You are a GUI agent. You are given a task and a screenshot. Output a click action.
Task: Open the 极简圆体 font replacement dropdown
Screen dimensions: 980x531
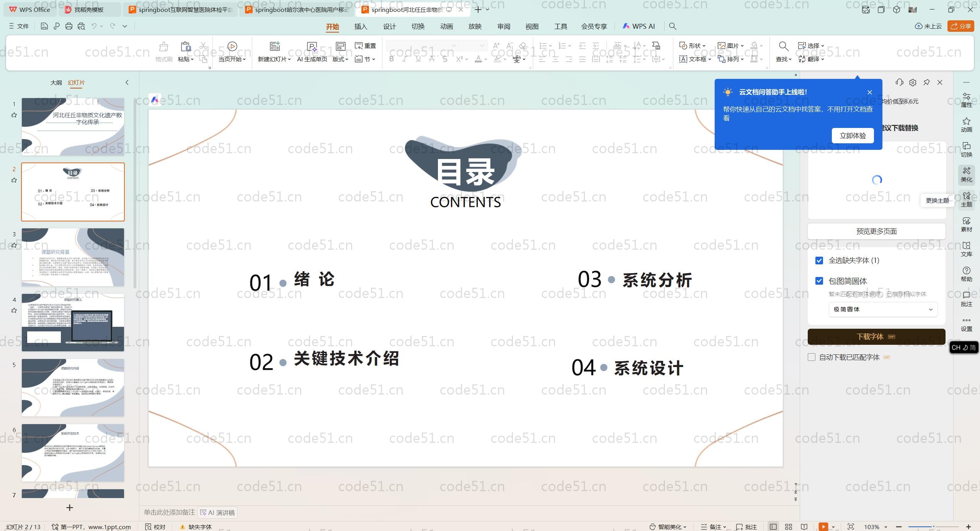click(x=883, y=310)
